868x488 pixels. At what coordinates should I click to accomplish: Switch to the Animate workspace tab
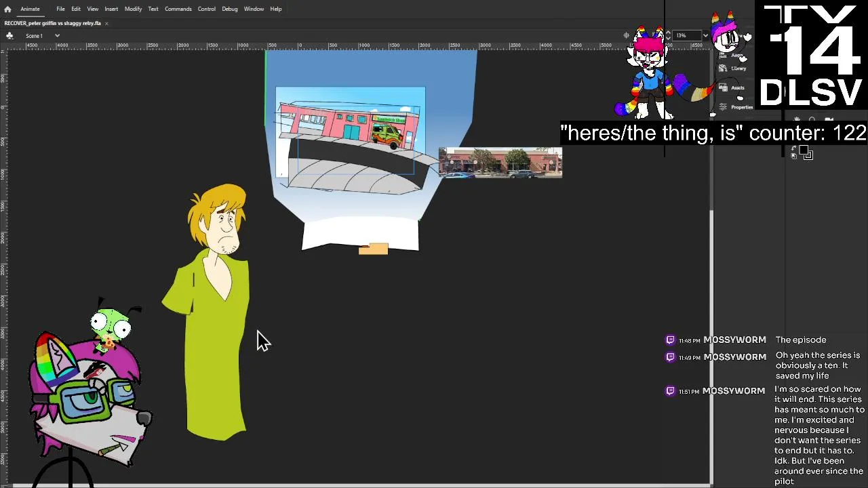pos(30,9)
